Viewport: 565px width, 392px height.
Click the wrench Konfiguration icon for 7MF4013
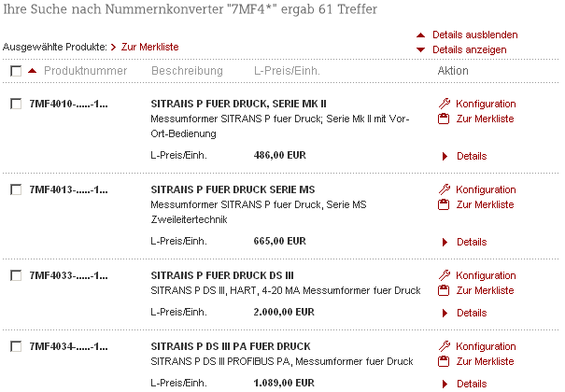445,189
